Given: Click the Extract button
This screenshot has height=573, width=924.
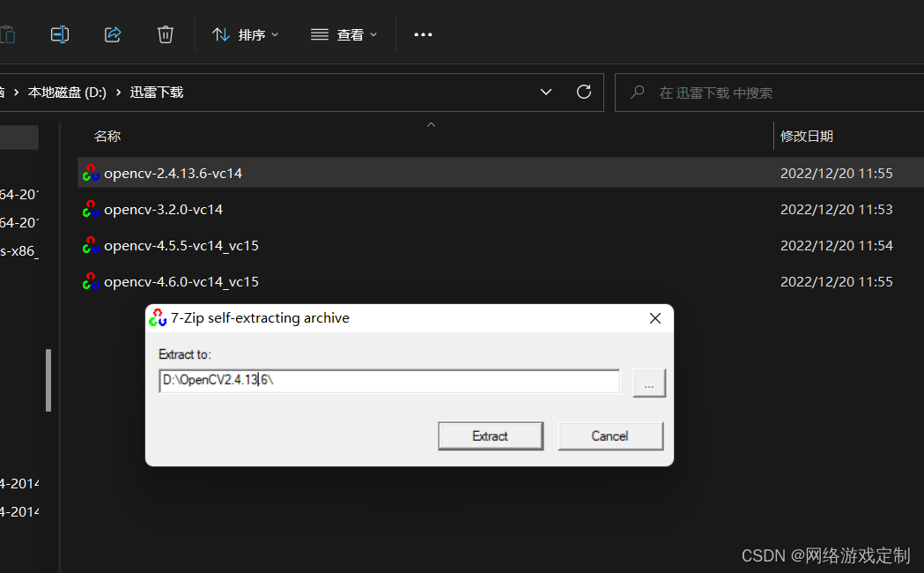Looking at the screenshot, I should tap(491, 436).
